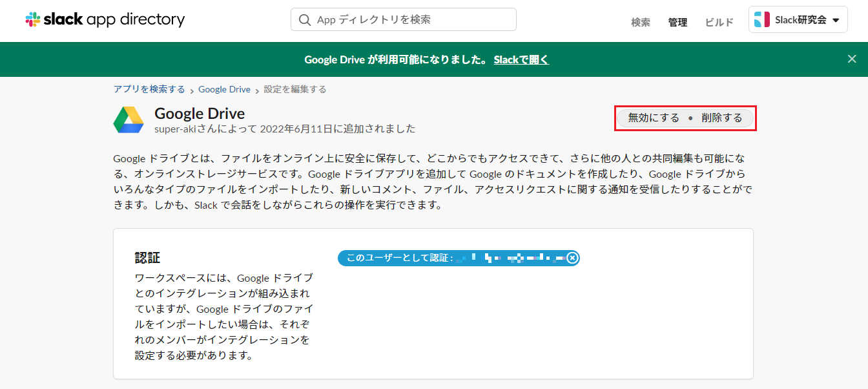This screenshot has height=389, width=868.
Task: Click the magnifier icon in search box
Action: (x=305, y=20)
